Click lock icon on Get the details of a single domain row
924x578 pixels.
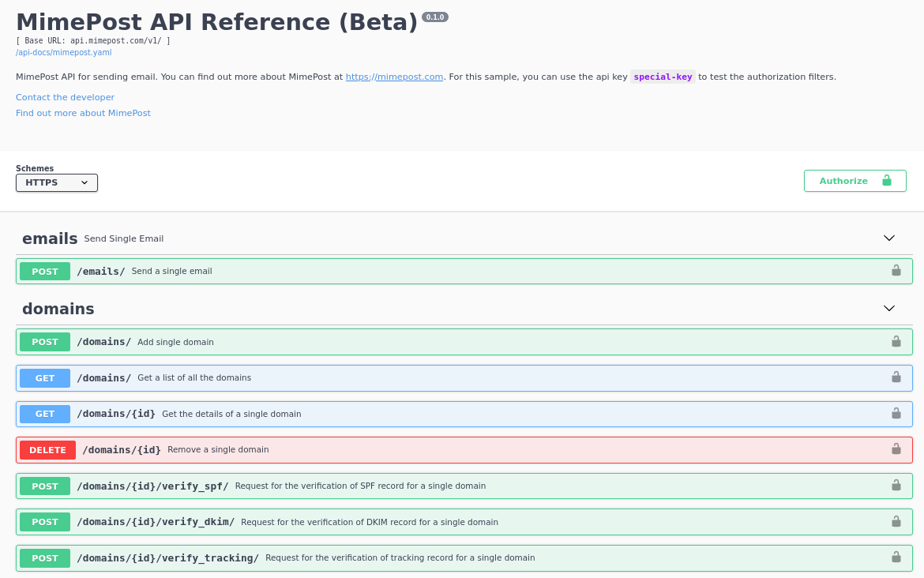point(896,413)
